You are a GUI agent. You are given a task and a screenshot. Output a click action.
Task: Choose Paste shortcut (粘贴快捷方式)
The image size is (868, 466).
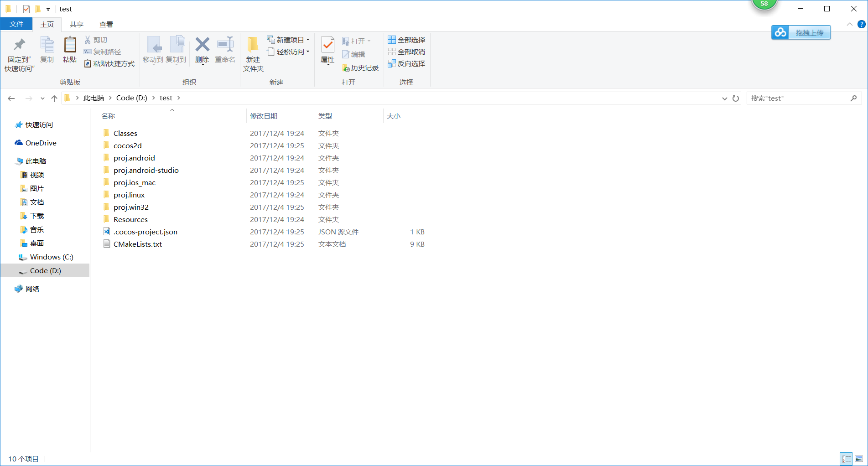point(109,64)
